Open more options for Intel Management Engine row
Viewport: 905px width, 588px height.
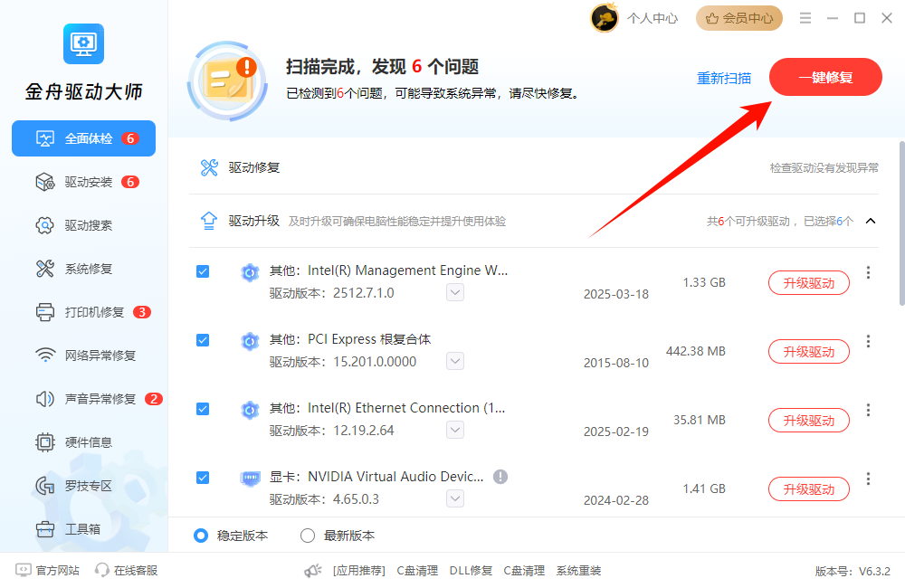(868, 272)
